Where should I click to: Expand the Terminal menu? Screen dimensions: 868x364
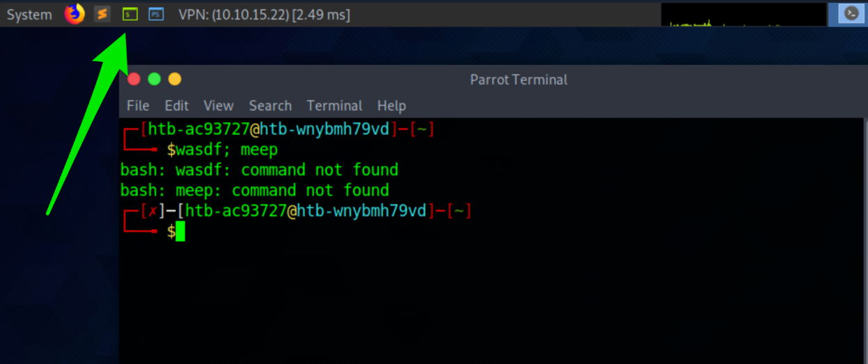pyautogui.click(x=334, y=106)
